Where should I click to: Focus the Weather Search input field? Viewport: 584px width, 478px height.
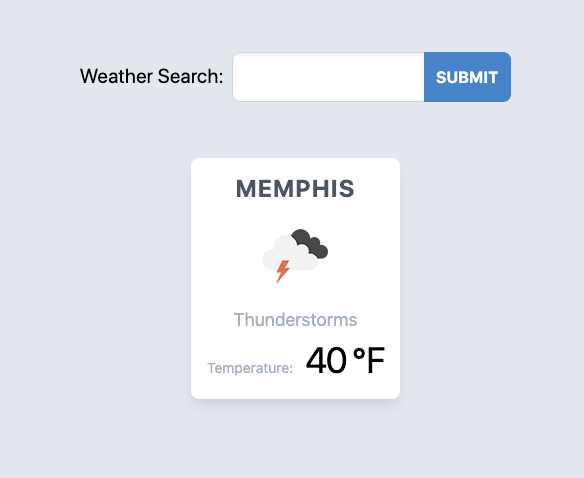click(328, 77)
